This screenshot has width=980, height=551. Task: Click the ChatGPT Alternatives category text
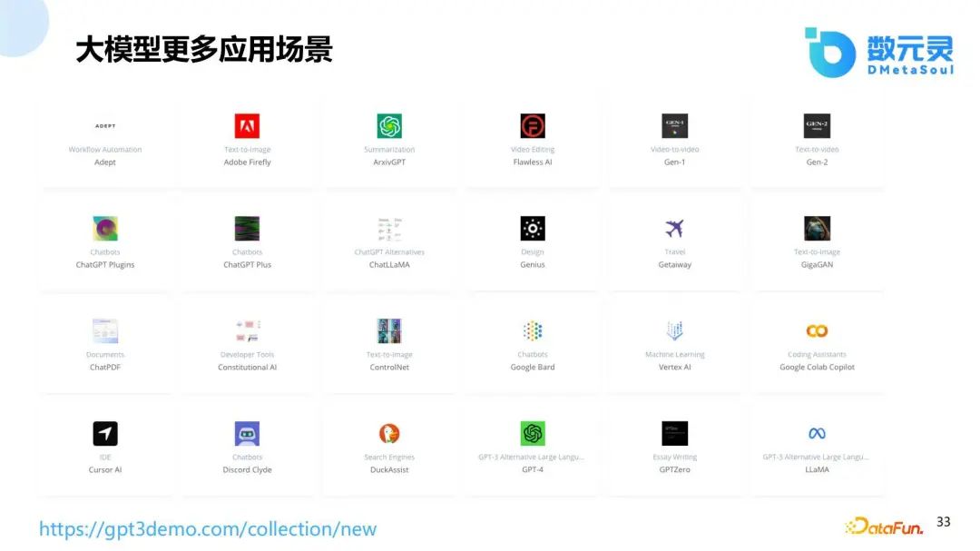click(389, 252)
